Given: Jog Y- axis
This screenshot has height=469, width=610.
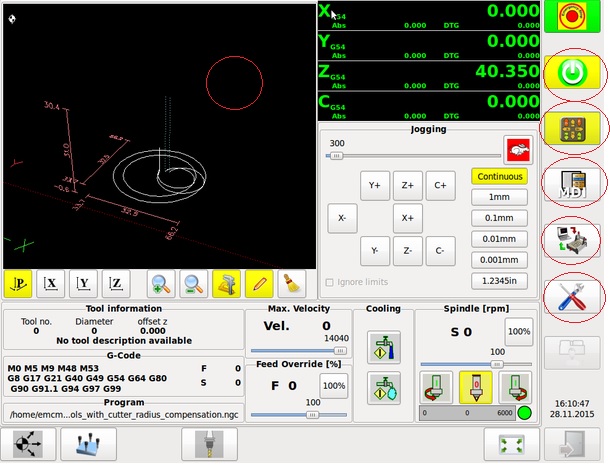Looking at the screenshot, I should (375, 251).
